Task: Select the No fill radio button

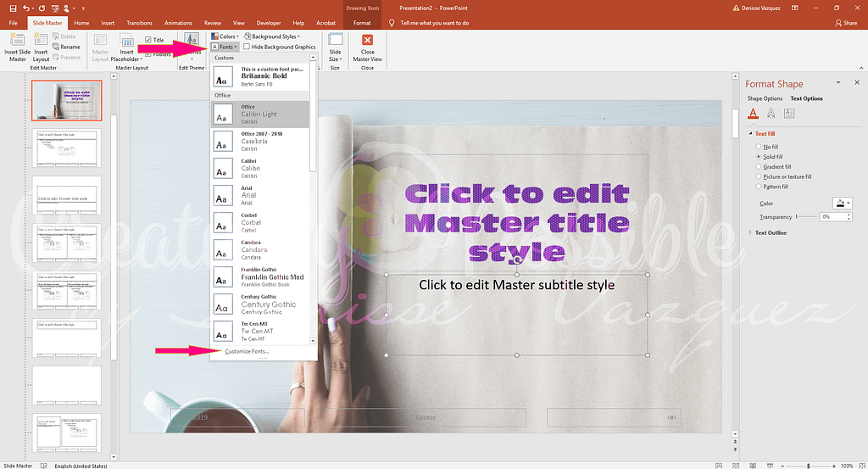Action: click(759, 147)
